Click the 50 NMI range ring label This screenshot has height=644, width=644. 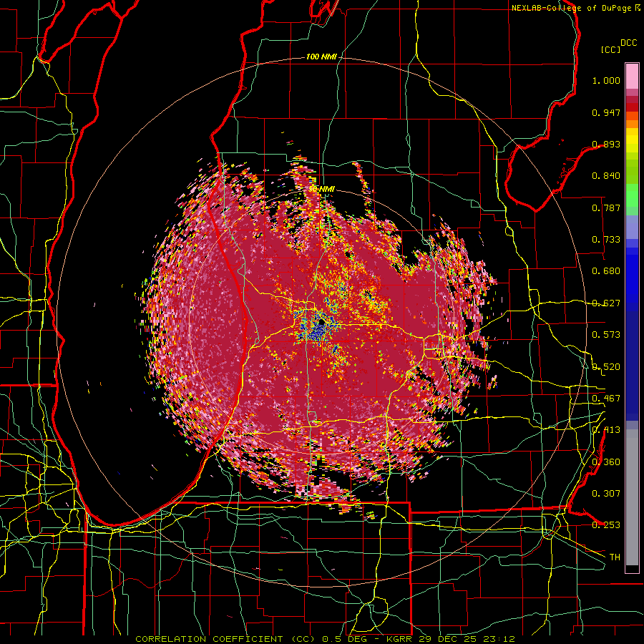pos(321,189)
